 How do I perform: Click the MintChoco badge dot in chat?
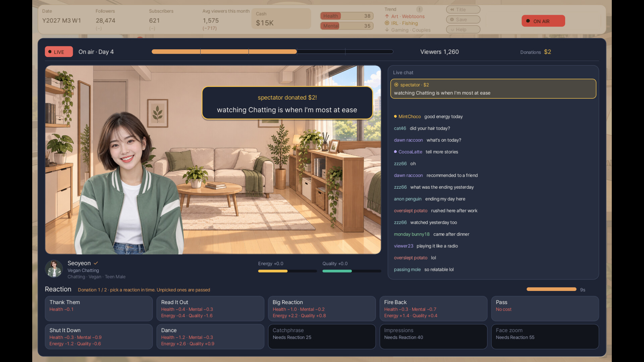[395, 116]
